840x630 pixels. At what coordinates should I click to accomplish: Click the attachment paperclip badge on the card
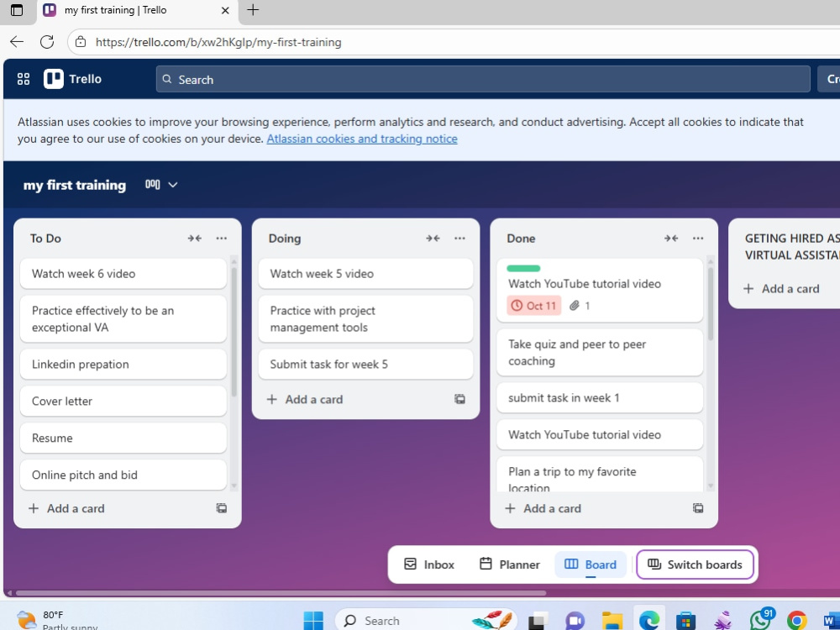tap(580, 306)
